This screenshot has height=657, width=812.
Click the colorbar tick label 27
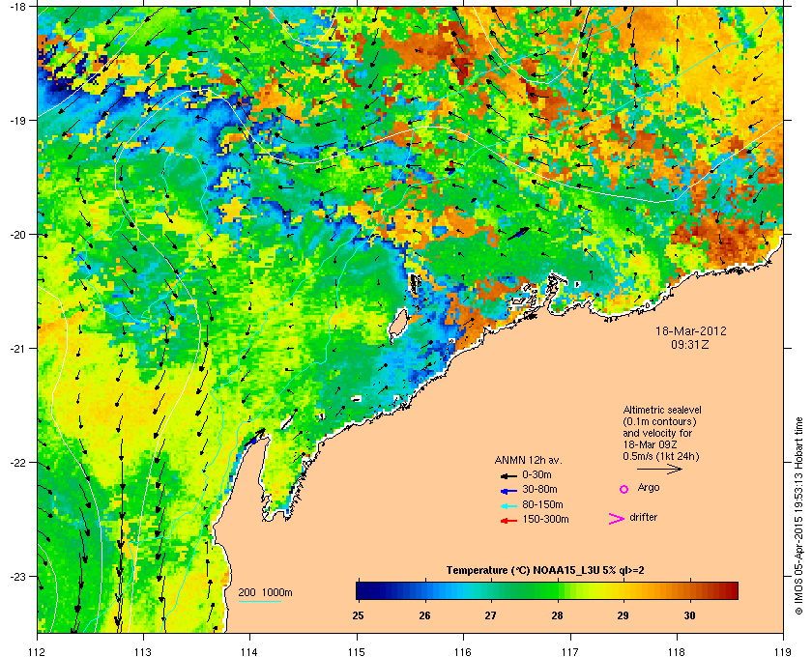[x=490, y=615]
